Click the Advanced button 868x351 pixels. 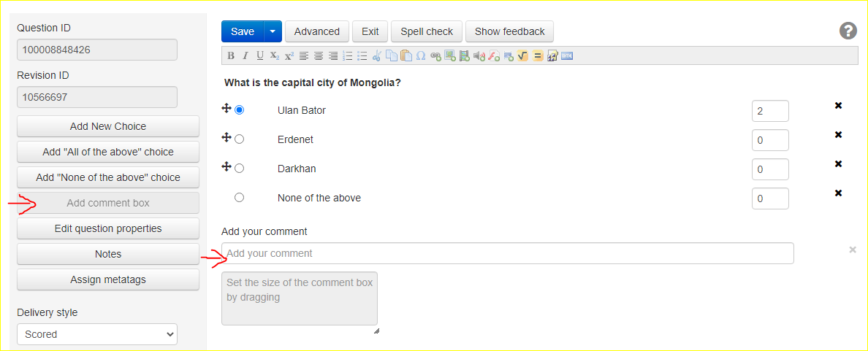click(317, 31)
